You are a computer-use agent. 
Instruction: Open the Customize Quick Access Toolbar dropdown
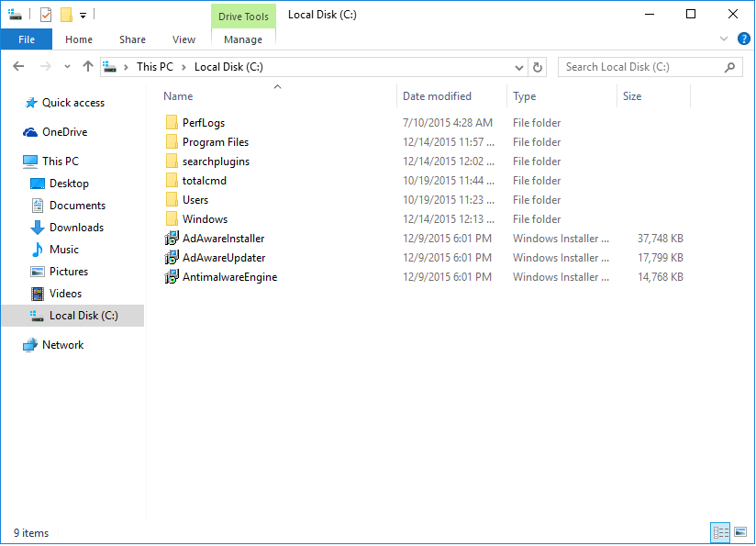click(x=83, y=16)
